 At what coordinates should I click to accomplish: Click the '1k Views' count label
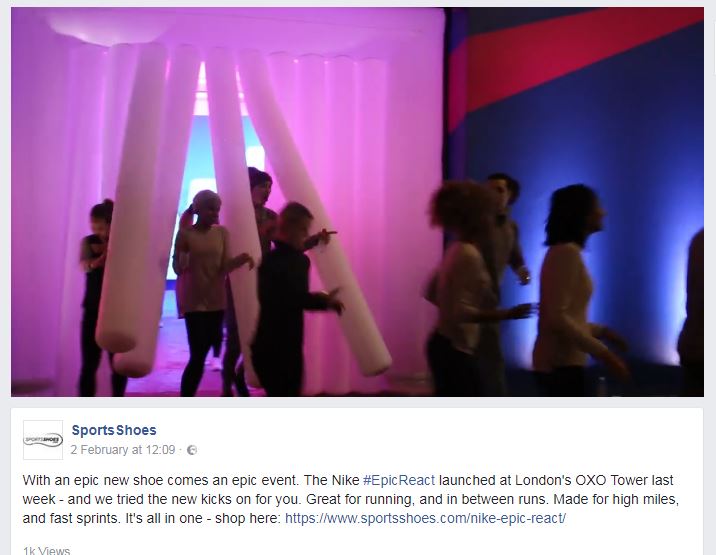tap(47, 550)
